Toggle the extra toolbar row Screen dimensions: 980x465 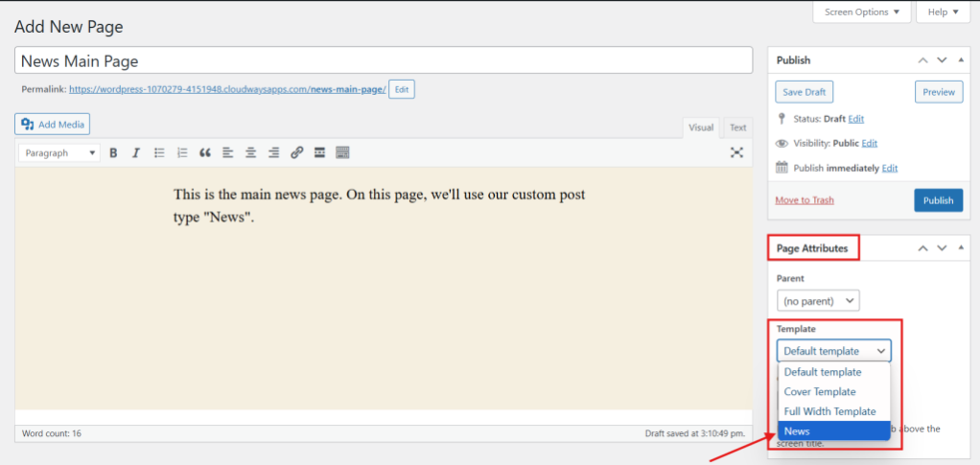[343, 152]
